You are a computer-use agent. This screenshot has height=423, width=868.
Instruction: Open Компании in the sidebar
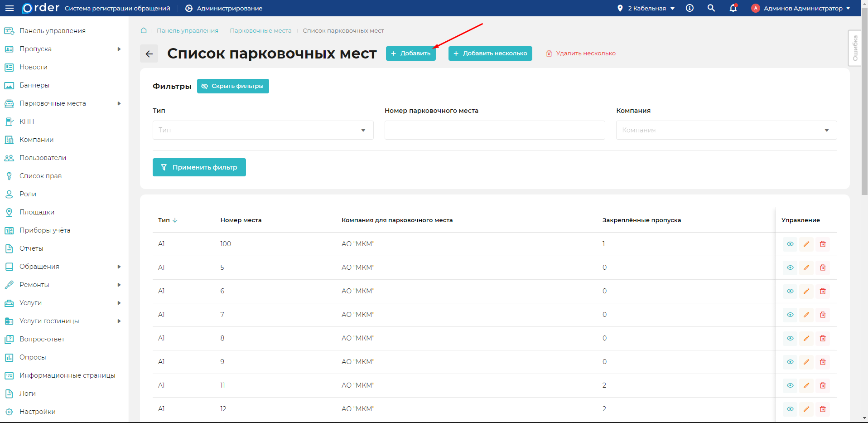click(x=37, y=140)
